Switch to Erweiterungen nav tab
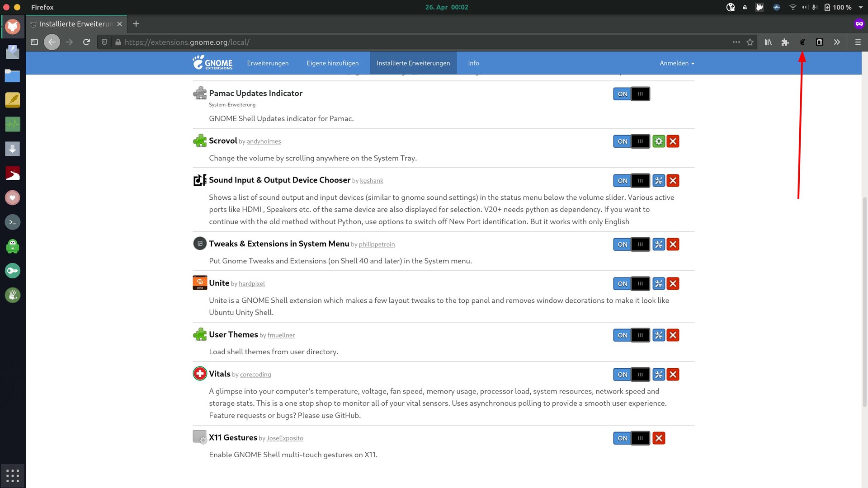Viewport: 868px width, 488px height. (x=268, y=63)
